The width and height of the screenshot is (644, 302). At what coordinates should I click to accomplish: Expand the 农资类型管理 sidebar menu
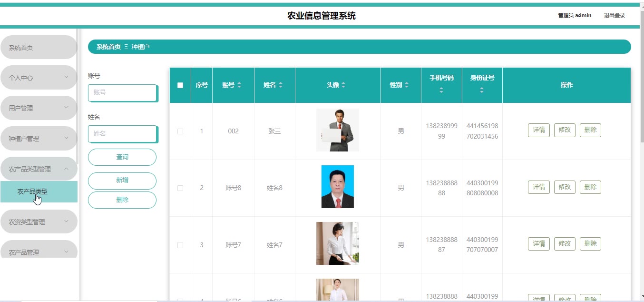(x=39, y=222)
